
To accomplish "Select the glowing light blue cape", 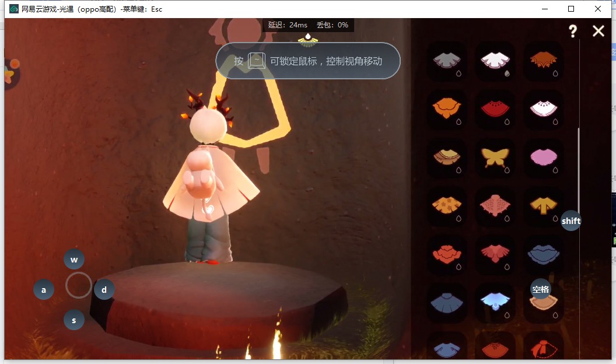I will [x=495, y=301].
